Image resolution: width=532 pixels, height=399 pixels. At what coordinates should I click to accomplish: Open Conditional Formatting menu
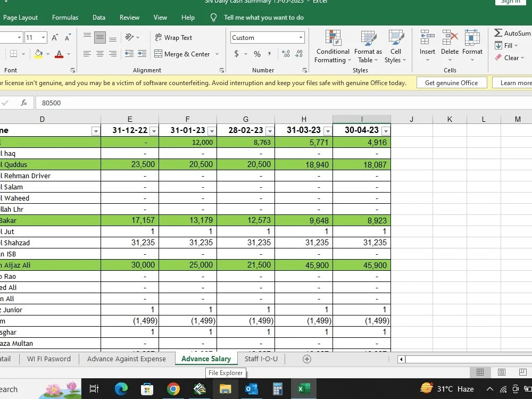tap(332, 46)
